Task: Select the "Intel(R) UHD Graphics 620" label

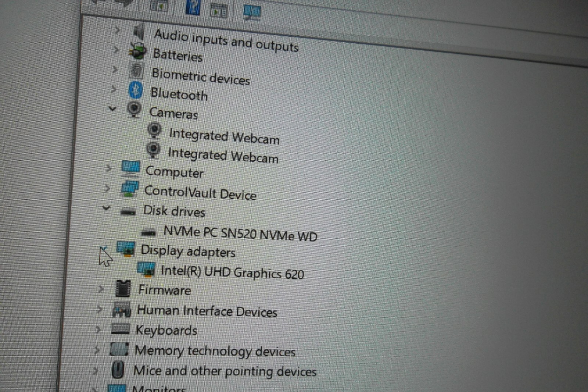Action: [x=232, y=272]
